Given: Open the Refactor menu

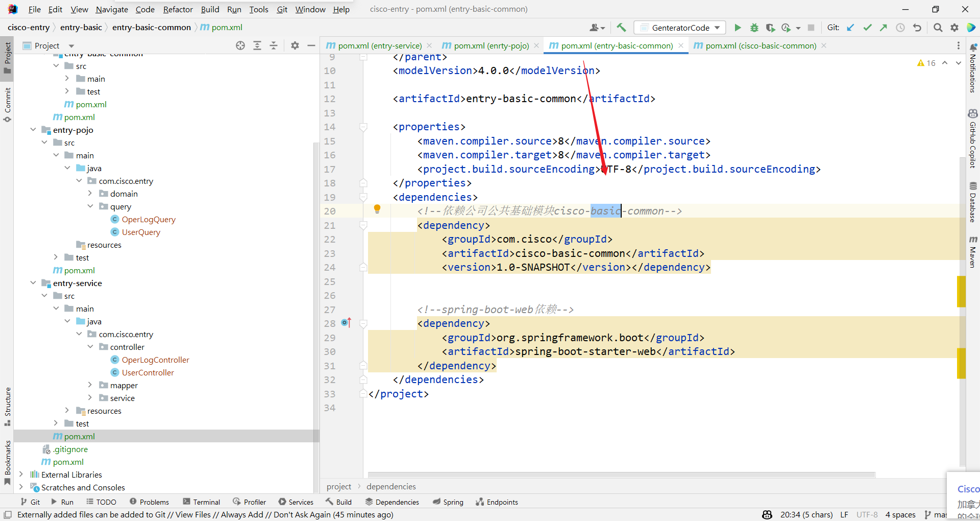Looking at the screenshot, I should coord(178,9).
